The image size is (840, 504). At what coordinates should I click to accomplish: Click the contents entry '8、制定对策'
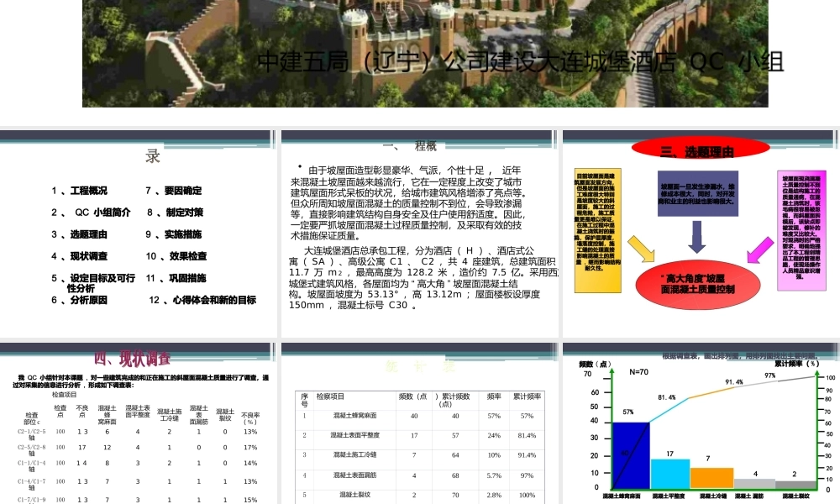(176, 213)
